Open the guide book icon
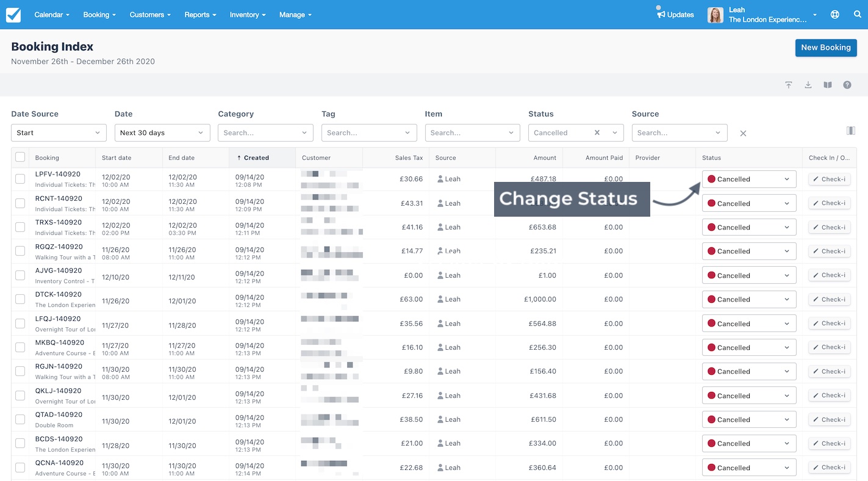868x481 pixels. [x=828, y=85]
